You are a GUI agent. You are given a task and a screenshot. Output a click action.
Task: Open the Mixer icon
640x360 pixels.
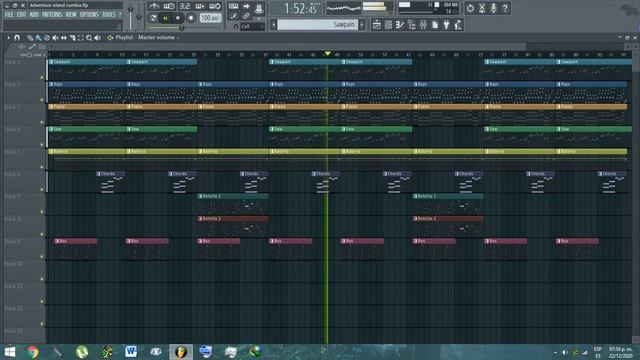[x=423, y=25]
